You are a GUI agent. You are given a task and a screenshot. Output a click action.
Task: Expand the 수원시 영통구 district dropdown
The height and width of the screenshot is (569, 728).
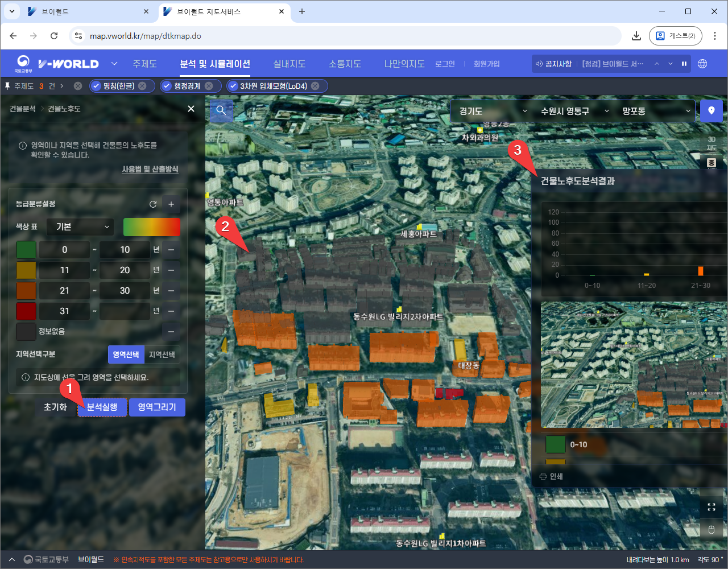click(574, 111)
